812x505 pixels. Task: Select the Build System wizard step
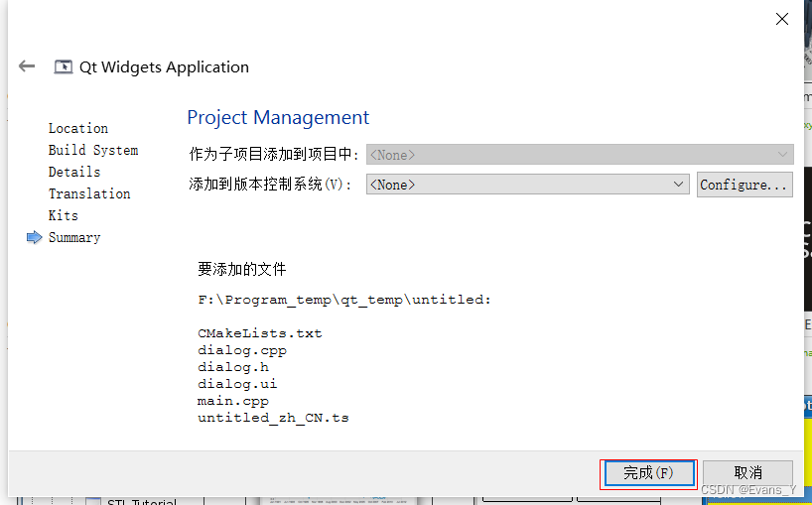click(x=93, y=150)
